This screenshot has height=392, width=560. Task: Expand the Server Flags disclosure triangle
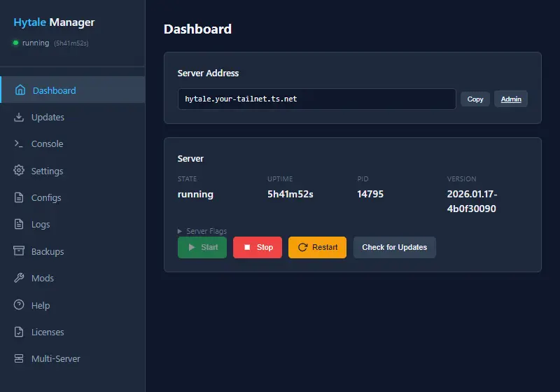coord(180,231)
